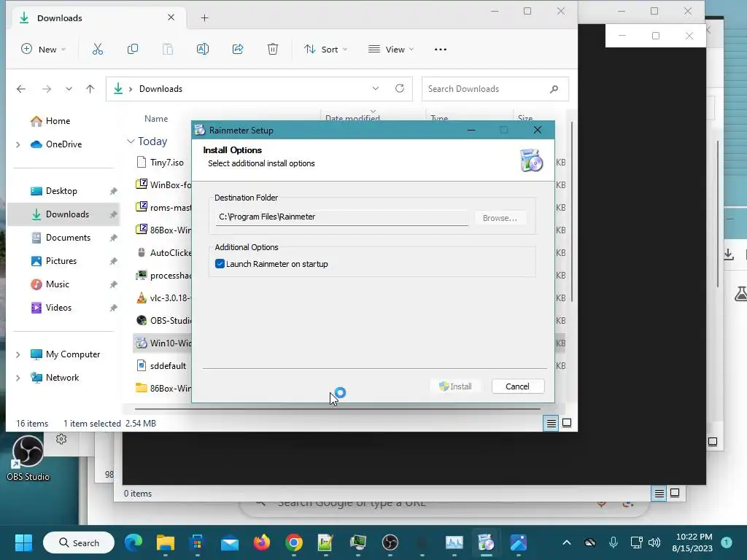Click the Browse button for destination folder
Viewport: 747px width, 560px height.
[500, 218]
